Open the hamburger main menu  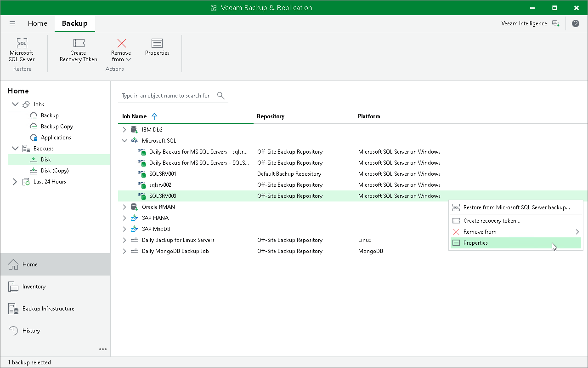[12, 23]
